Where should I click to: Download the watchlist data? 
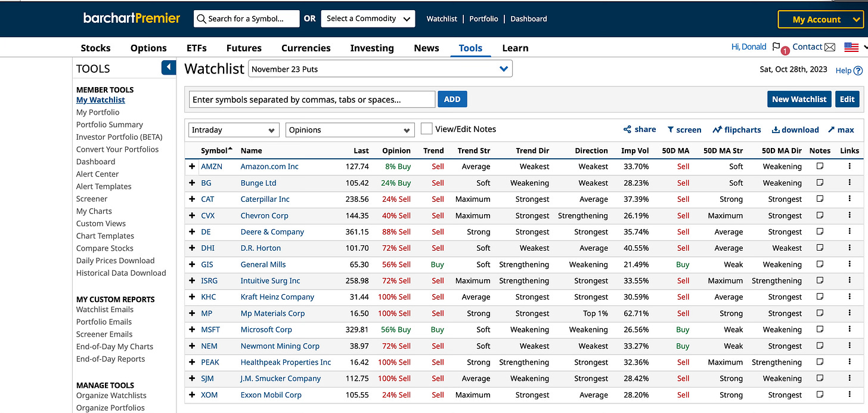pos(795,130)
